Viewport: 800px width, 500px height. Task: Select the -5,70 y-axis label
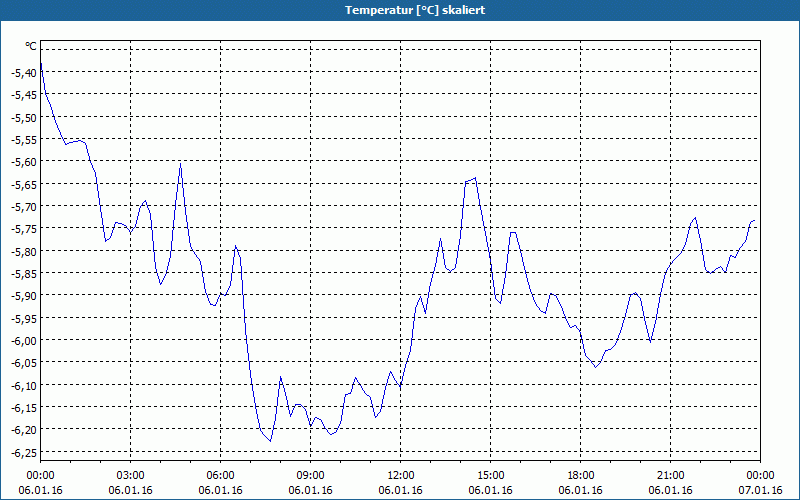pyautogui.click(x=23, y=207)
